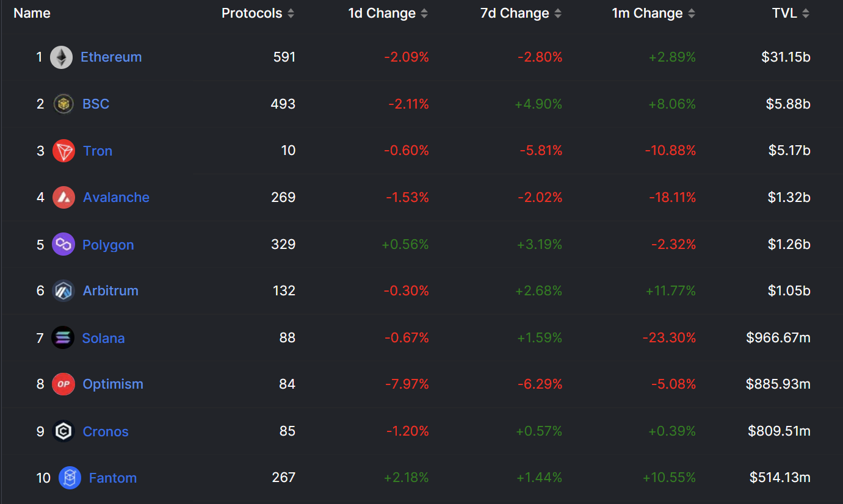Click the Arbitrum logo icon
Viewport: 843px width, 504px height.
pos(63,291)
